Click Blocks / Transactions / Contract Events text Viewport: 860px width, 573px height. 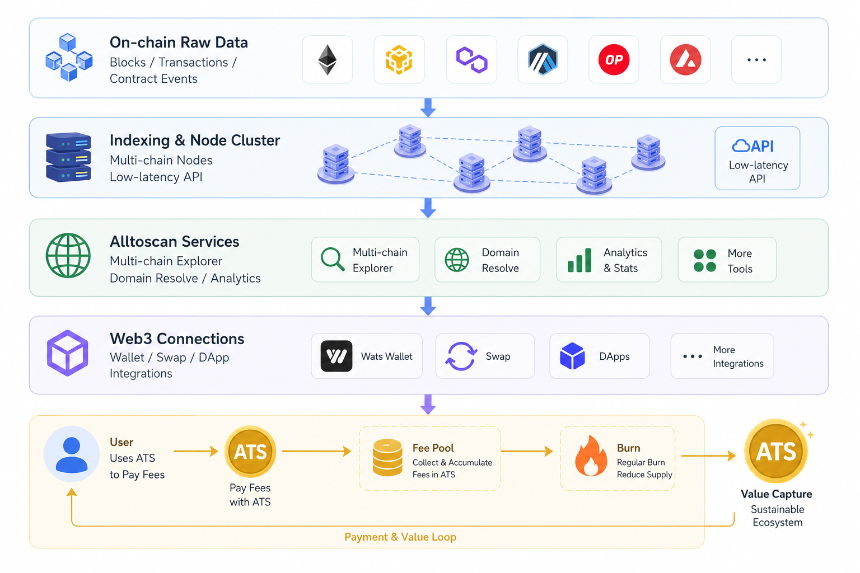point(173,71)
